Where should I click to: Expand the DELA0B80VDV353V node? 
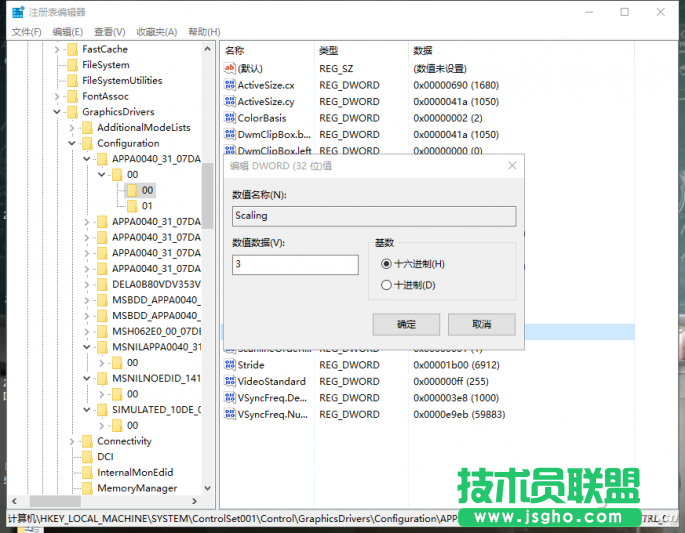pos(86,285)
